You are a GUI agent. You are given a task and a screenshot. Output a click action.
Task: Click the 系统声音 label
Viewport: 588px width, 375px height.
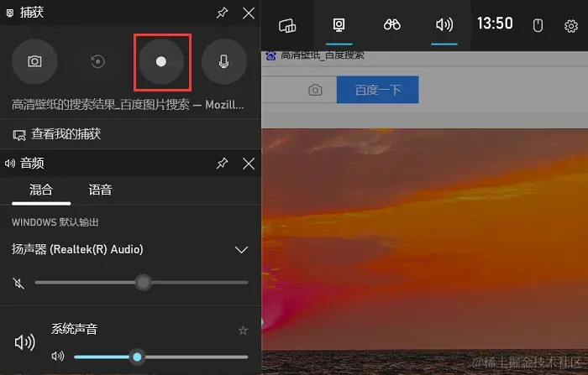tap(74, 330)
